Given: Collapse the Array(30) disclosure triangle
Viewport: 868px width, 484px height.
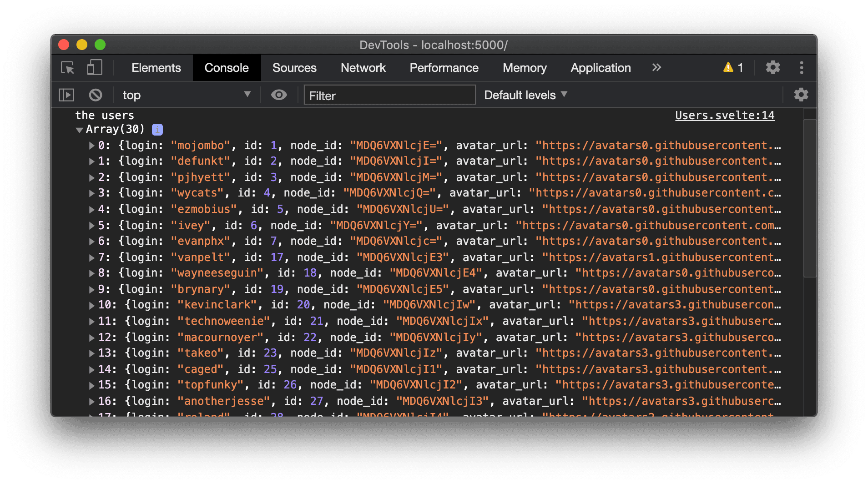Looking at the screenshot, I should tap(80, 130).
